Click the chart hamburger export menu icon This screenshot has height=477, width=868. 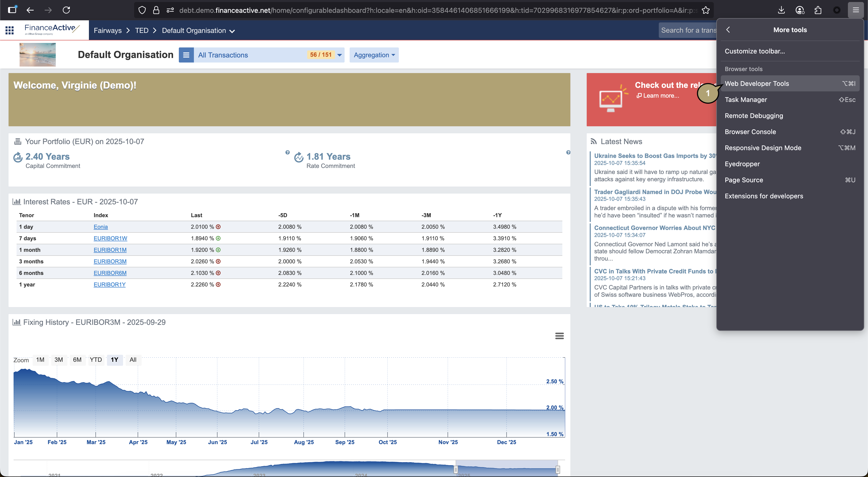559,336
